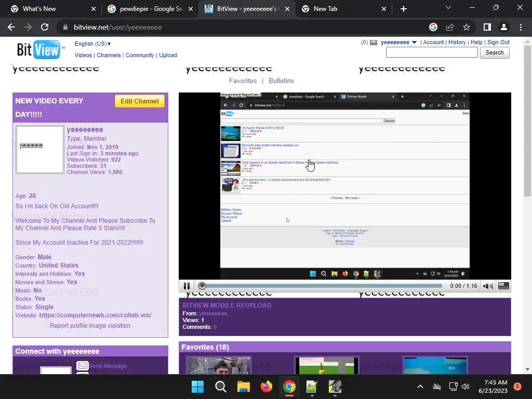This screenshot has width=532, height=399.
Task: Open the History link
Action: (x=457, y=43)
